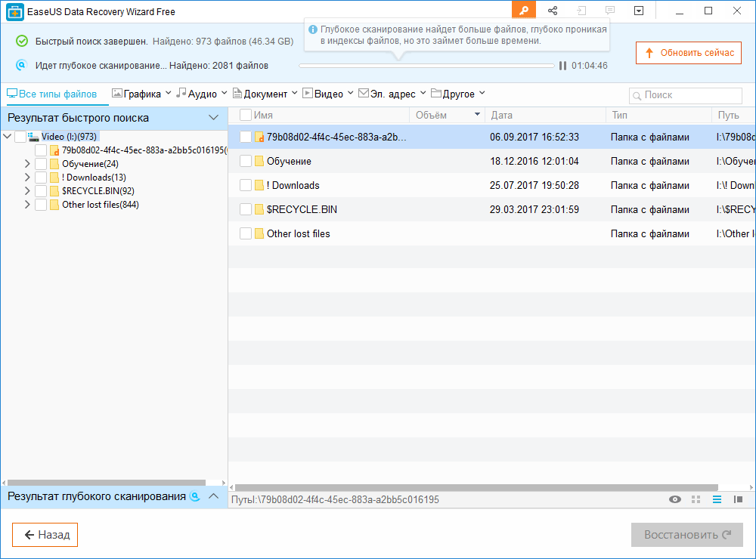Switch to thumbnail grid view
The height and width of the screenshot is (559, 756).
696,499
